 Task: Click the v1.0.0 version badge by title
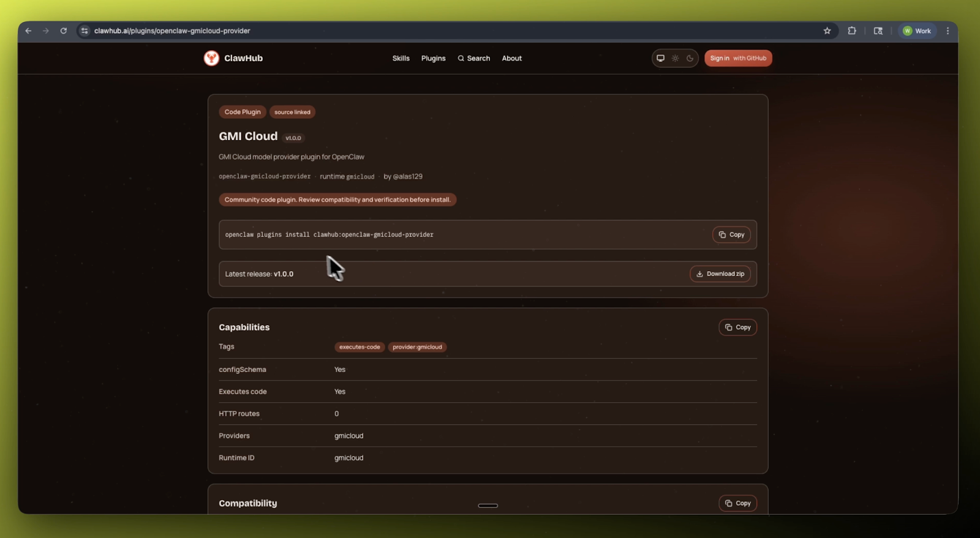293,138
